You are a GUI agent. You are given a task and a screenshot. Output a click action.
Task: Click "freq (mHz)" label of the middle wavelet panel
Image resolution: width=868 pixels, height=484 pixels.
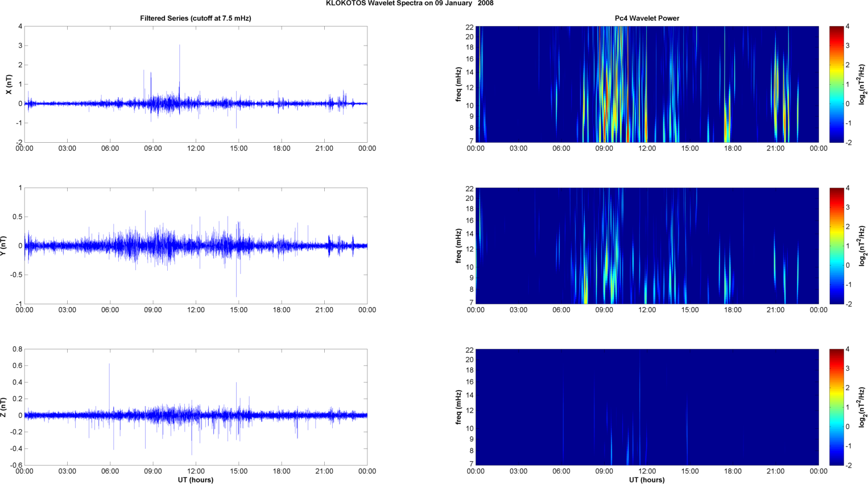click(458, 246)
